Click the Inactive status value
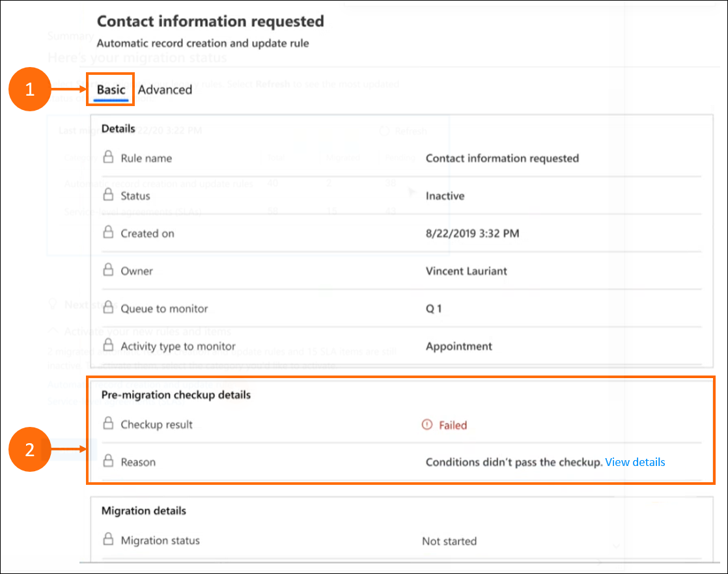 [445, 196]
